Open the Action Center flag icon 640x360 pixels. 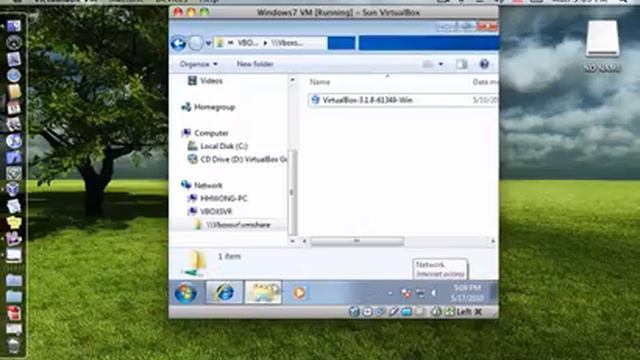(406, 293)
